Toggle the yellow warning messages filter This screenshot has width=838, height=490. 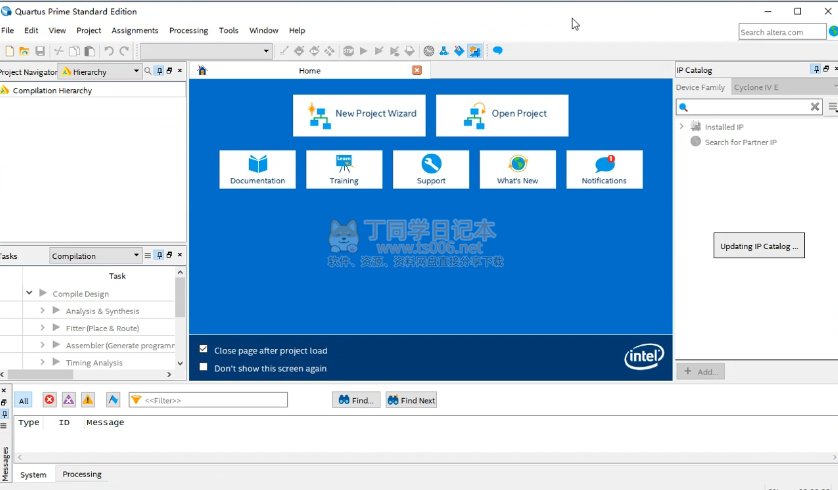87,400
